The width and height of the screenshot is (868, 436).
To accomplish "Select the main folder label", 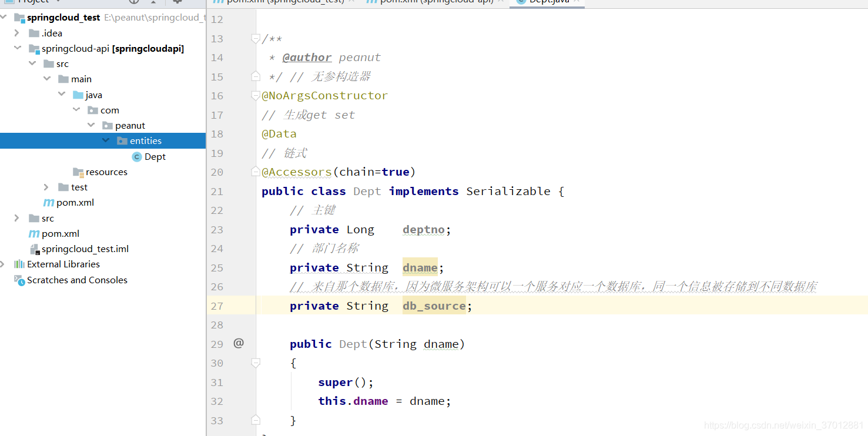I will point(81,79).
